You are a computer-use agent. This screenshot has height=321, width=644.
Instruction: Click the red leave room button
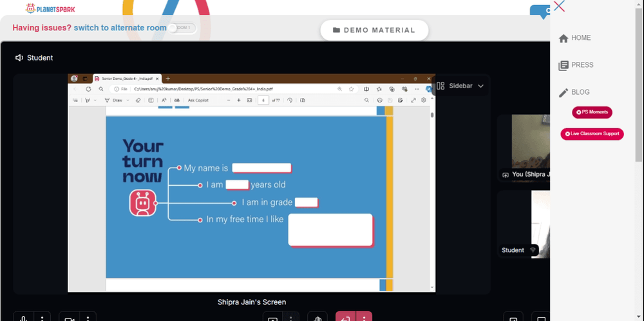[345, 317]
